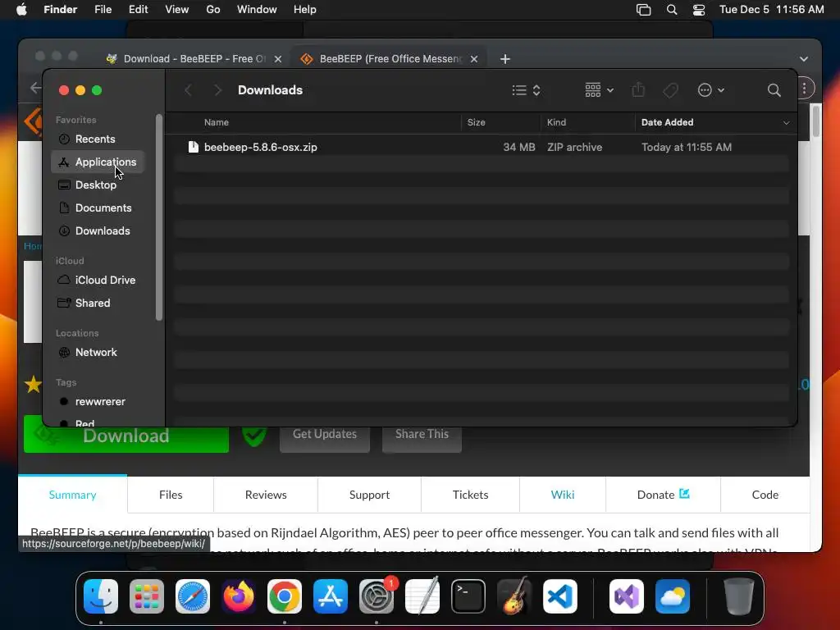Click the zip file document icon
The height and width of the screenshot is (630, 840).
(194, 147)
